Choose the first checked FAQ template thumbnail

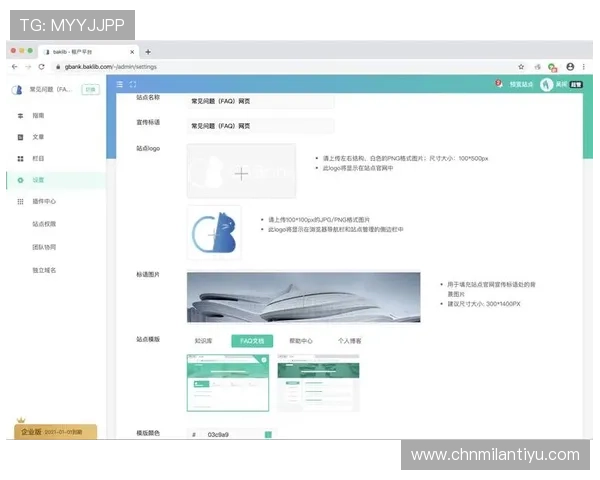coord(228,383)
